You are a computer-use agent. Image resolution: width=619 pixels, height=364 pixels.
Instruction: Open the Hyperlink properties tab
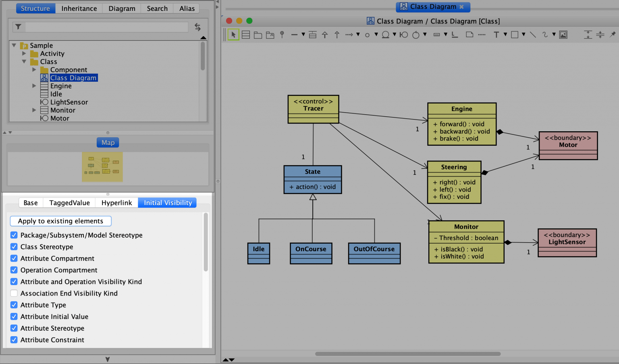pos(116,203)
